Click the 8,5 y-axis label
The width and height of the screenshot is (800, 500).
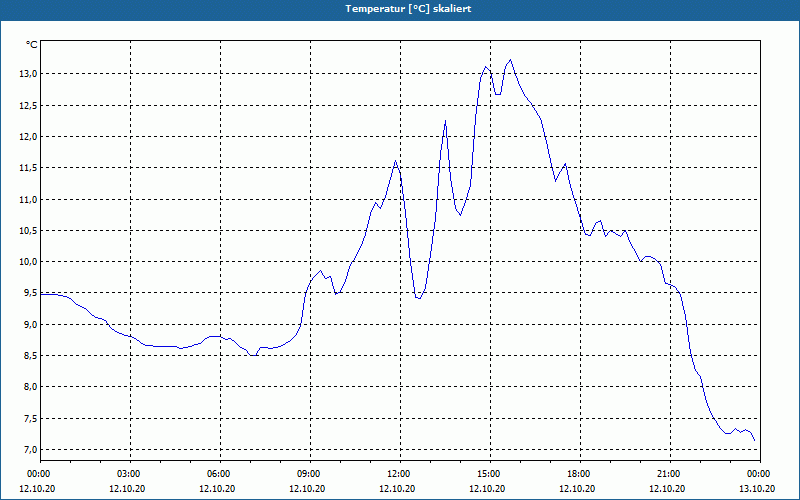[x=30, y=356]
